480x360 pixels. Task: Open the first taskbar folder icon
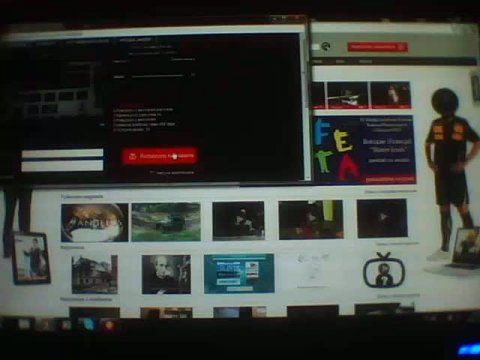[24, 323]
